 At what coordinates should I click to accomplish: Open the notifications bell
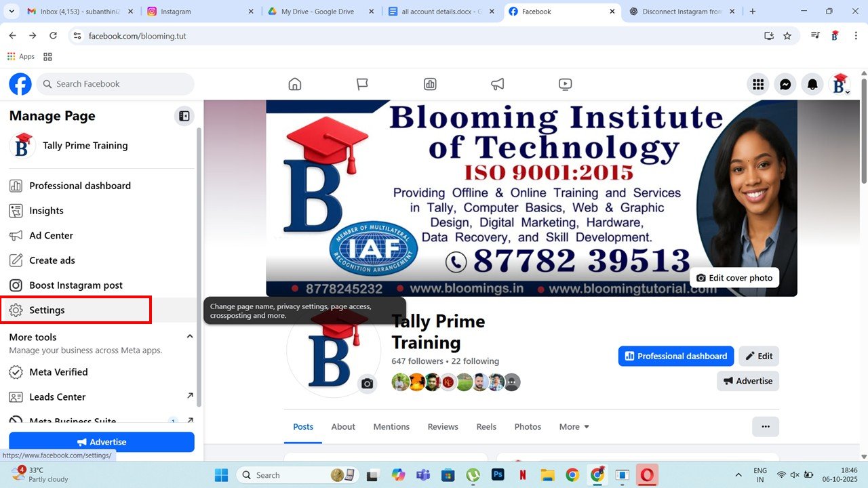click(812, 84)
